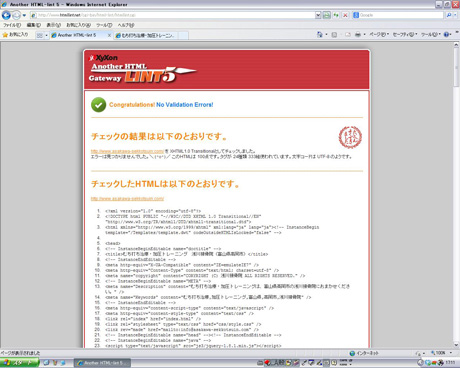Open the Print options dropdown arrow
The width and height of the screenshot is (460, 368).
[x=364, y=34]
